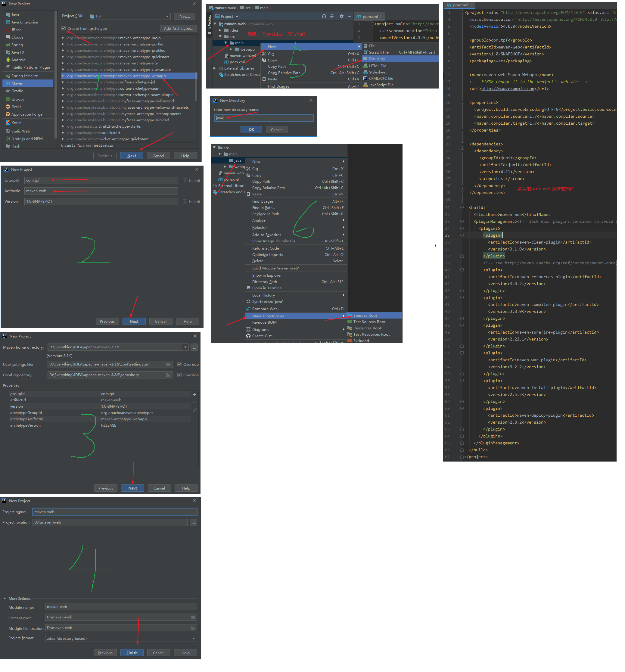Click the archetype list vertical scrollbar
This screenshot has height=672, width=625.
pyautogui.click(x=196, y=86)
